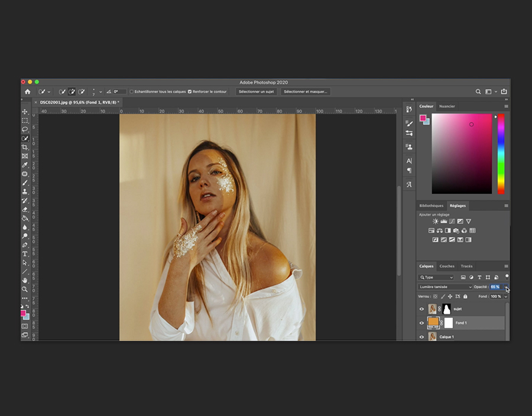Hide the 'sujet' layer via eye icon
Image resolution: width=532 pixels, height=416 pixels.
point(421,309)
